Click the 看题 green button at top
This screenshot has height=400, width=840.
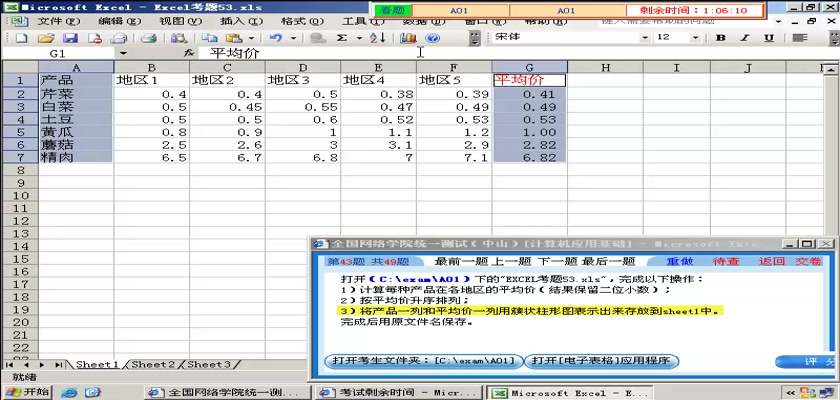(393, 10)
